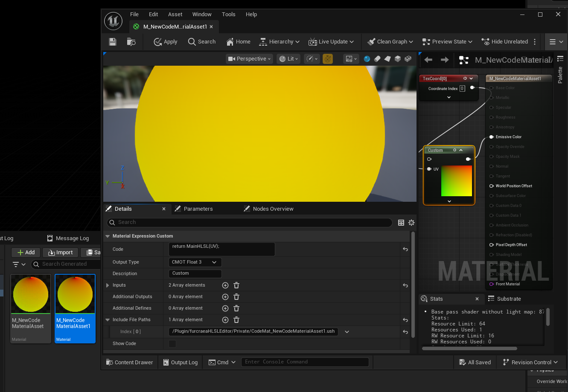The image size is (568, 392).
Task: Toggle the realtime viewport stopwatch button
Action: click(327, 59)
